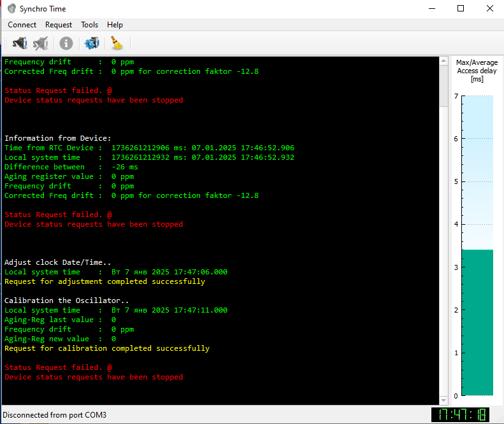
Task: Click the connect to serial port icon
Action: tap(20, 43)
